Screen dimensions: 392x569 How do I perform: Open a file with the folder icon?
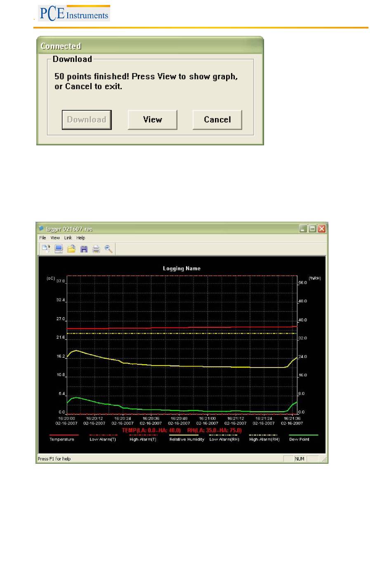(71, 249)
